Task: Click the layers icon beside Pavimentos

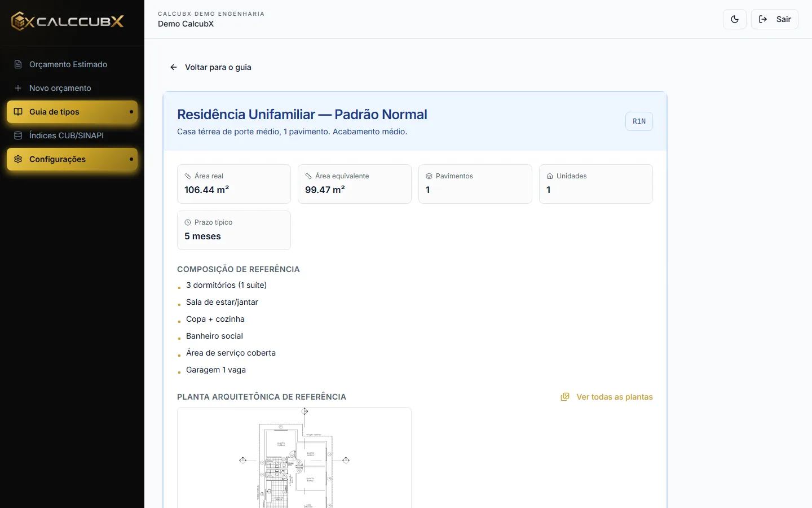Action: (x=429, y=176)
